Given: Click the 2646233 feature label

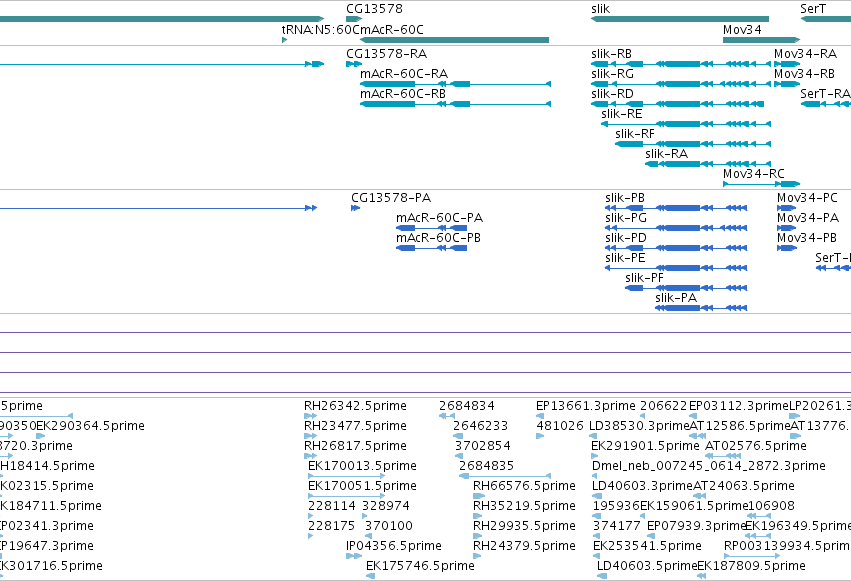Looking at the screenshot, I should [x=480, y=426].
